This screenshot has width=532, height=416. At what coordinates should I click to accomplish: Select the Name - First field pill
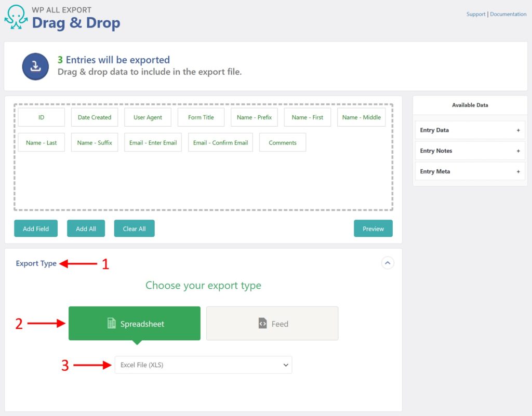coord(307,117)
